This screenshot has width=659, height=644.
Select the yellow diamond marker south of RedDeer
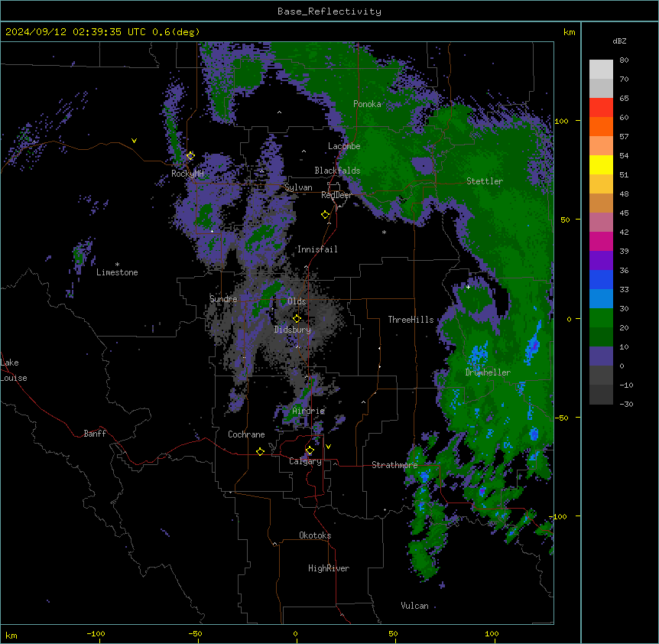(x=326, y=215)
